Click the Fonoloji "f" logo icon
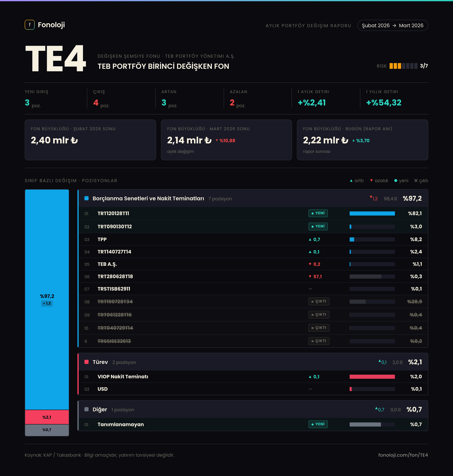Screen dimensions: 453x476 [x=30, y=25]
